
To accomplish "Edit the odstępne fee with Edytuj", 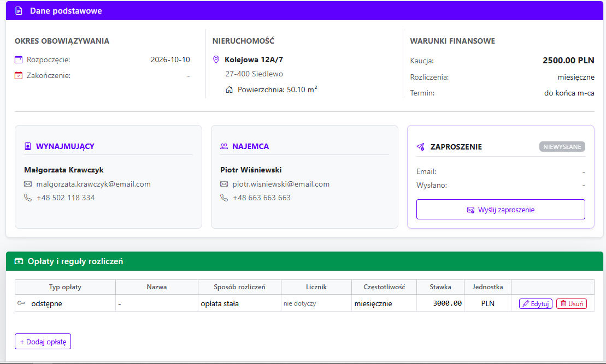I will click(536, 304).
